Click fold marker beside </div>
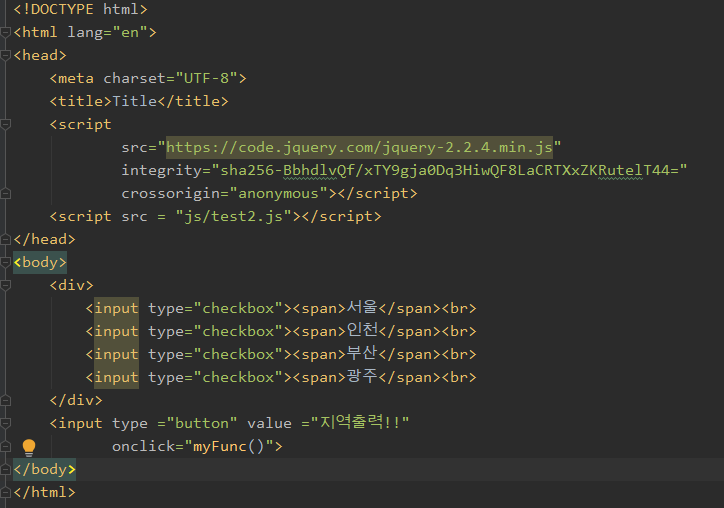724x508 pixels. coord(5,400)
